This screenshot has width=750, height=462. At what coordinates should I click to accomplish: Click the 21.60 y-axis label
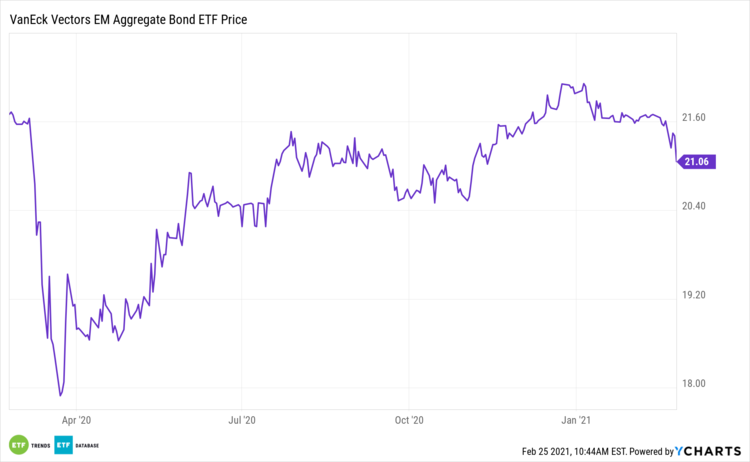coord(694,118)
